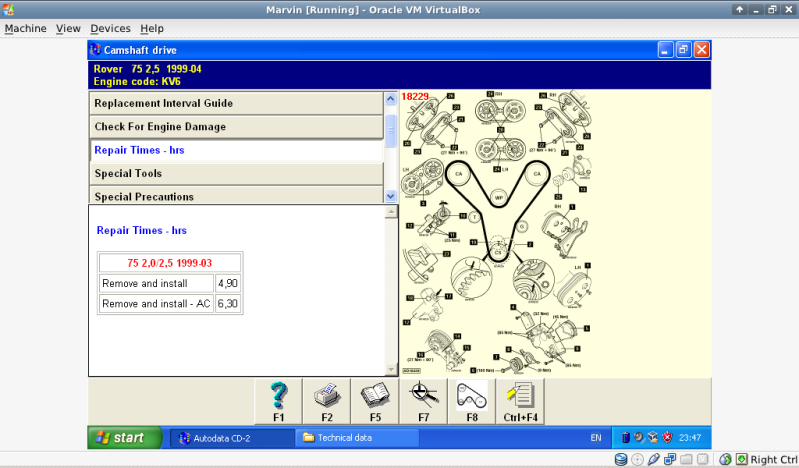Click the 4,90 repair time value
Viewport: 799px width, 468px height.
tap(228, 283)
